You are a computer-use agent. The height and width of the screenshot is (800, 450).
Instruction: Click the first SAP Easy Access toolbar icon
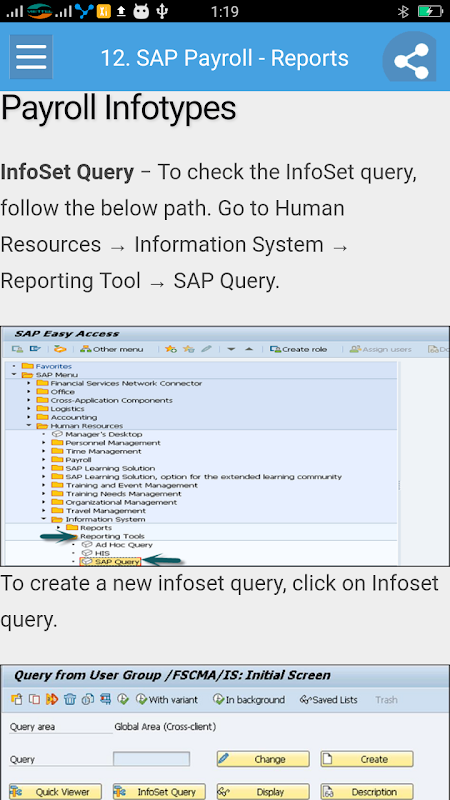(x=17, y=349)
